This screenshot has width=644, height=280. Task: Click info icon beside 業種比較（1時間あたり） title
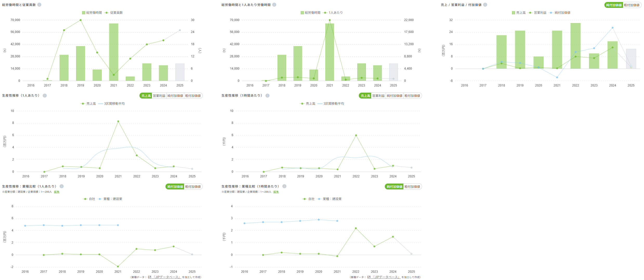[284, 186]
